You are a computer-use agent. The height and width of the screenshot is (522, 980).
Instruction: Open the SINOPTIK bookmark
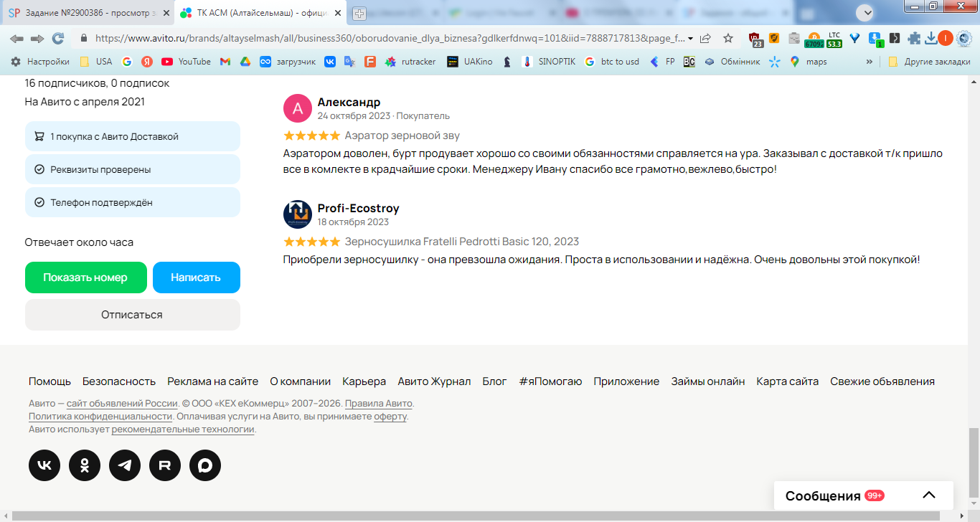(549, 62)
